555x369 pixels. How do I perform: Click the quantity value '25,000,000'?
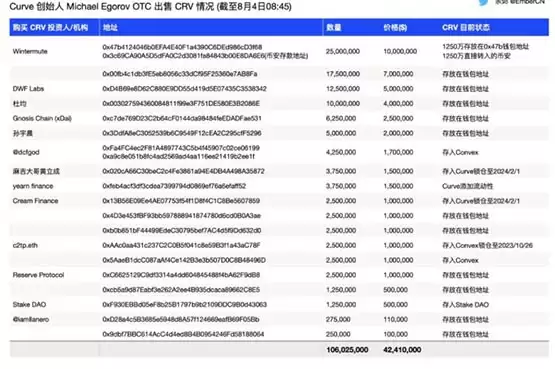[343, 51]
